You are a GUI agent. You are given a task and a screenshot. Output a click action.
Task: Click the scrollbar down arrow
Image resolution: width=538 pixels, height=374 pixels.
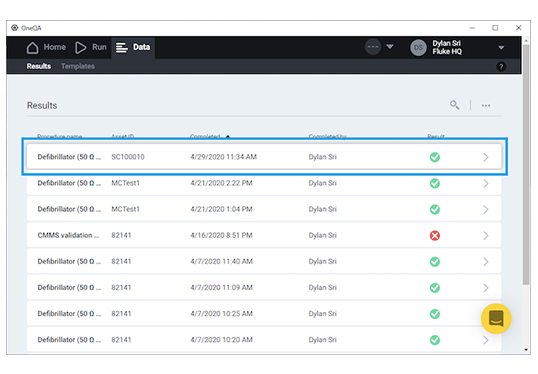[x=526, y=350]
